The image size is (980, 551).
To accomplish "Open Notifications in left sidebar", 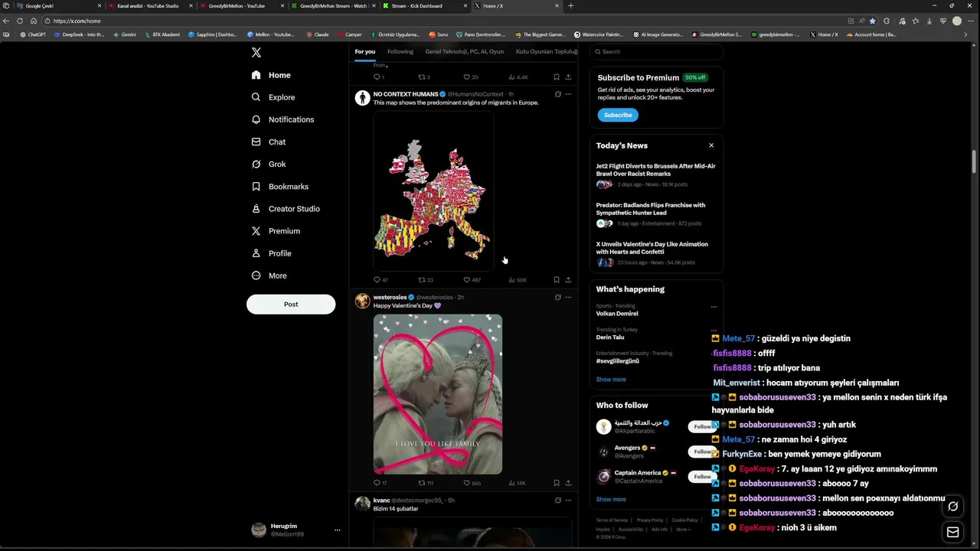I will 283,119.
